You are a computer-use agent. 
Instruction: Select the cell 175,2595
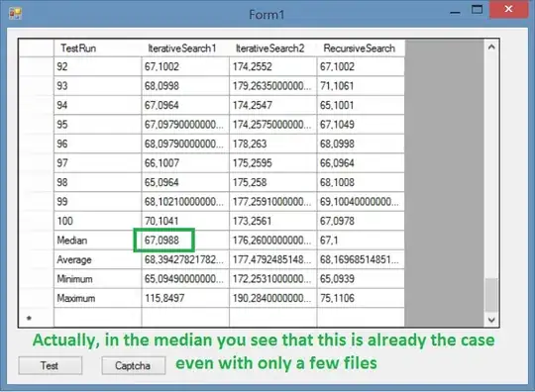[273, 163]
